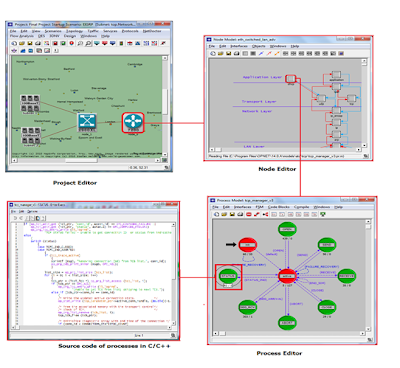Select the blue packet stream tool in Node Editor
Image resolution: width=400 pixels, height=368 pixels.
pyautogui.click(x=261, y=53)
